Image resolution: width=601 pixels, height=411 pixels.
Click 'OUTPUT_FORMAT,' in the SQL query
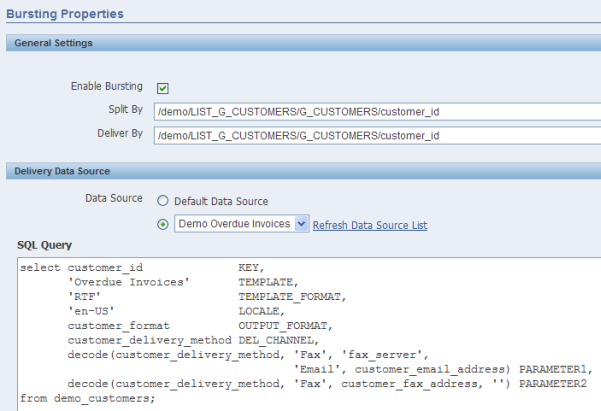[x=286, y=326]
